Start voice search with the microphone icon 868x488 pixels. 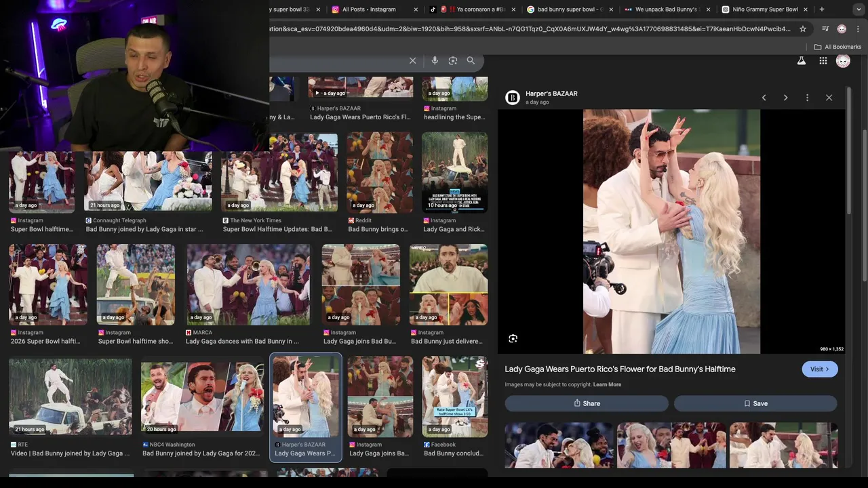[x=435, y=60]
